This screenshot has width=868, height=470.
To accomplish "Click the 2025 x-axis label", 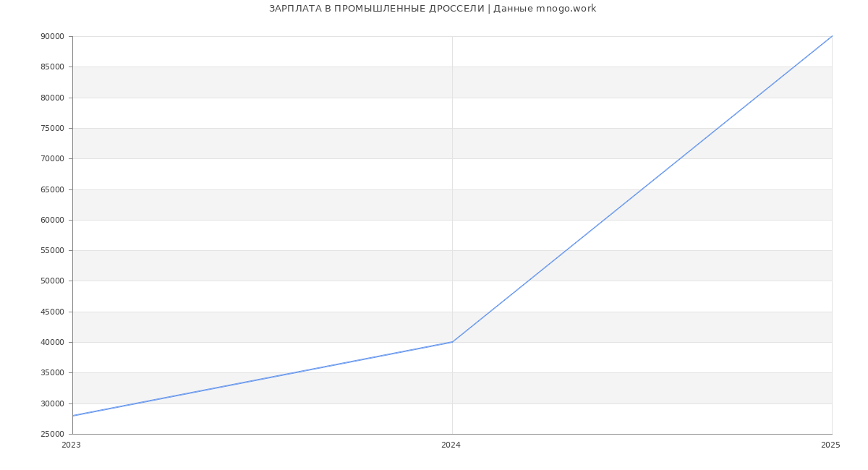I will click(x=830, y=445).
